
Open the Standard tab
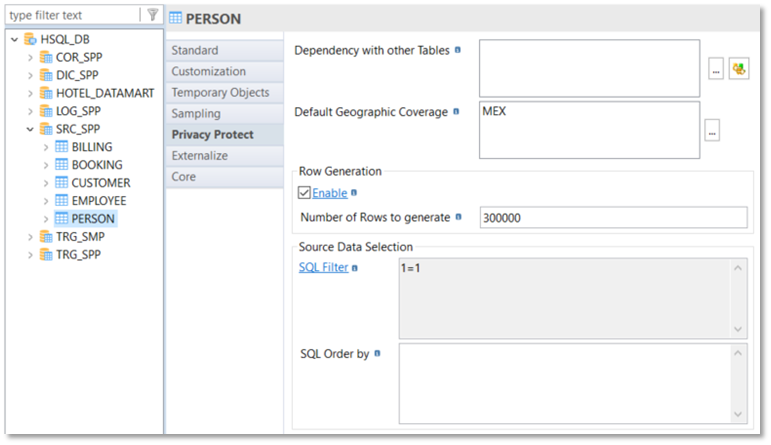point(225,50)
